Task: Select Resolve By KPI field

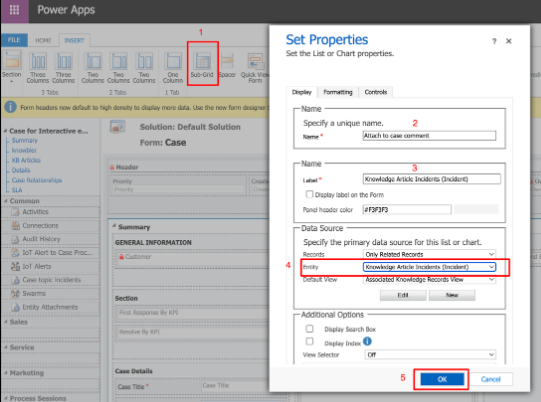Action: 193,332
